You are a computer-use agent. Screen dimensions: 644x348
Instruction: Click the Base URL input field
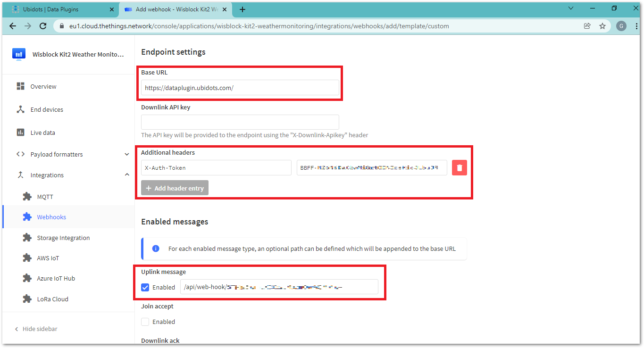click(240, 88)
